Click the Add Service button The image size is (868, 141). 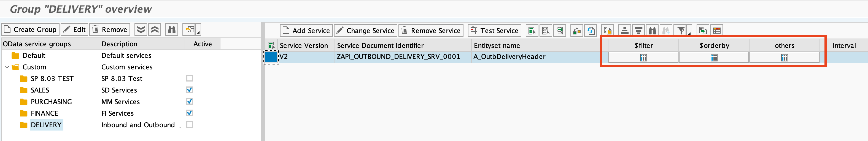(x=306, y=31)
